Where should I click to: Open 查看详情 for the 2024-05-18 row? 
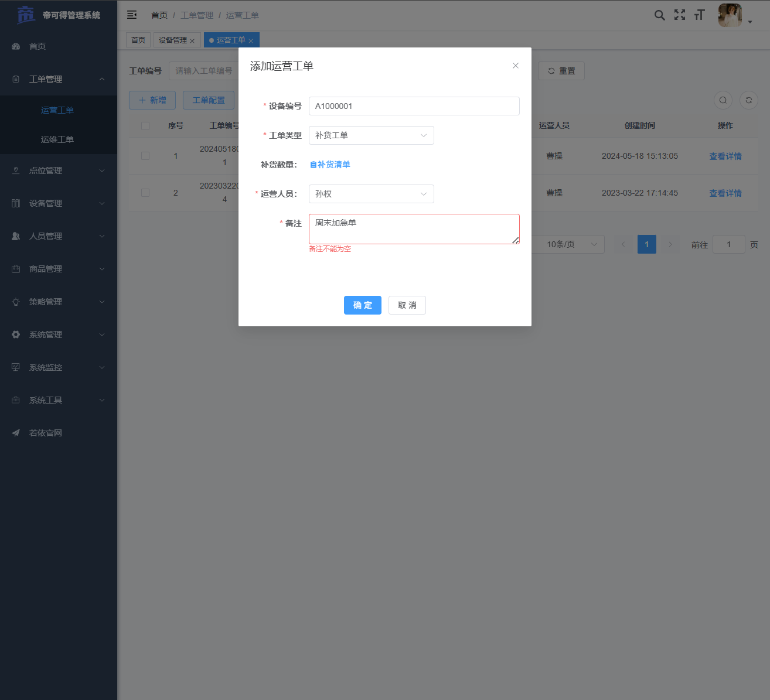[725, 156]
